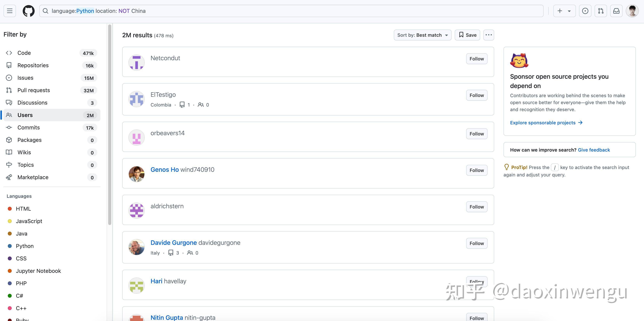Open orbeavers14's avatar
This screenshot has width=644, height=321.
click(137, 138)
